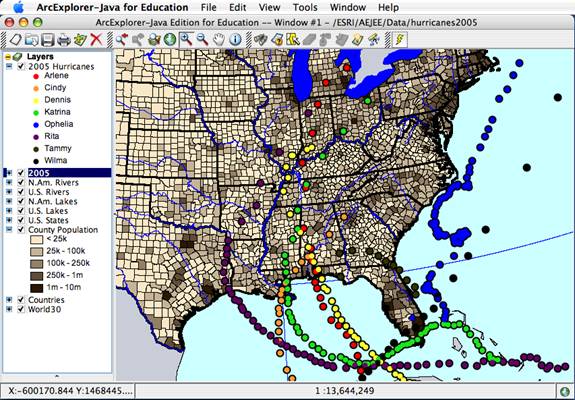The width and height of the screenshot is (575, 400).
Task: Select the highlighted 2005 layer name
Action: click(x=39, y=173)
